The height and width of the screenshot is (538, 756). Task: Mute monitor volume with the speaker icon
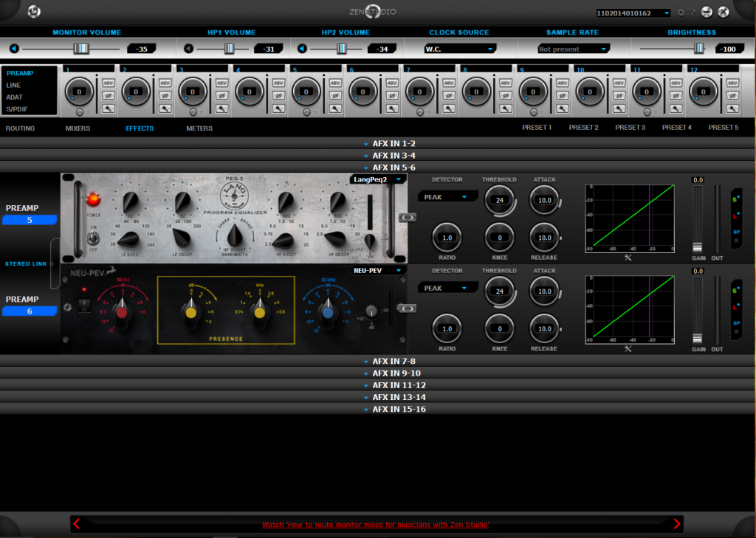[13, 49]
